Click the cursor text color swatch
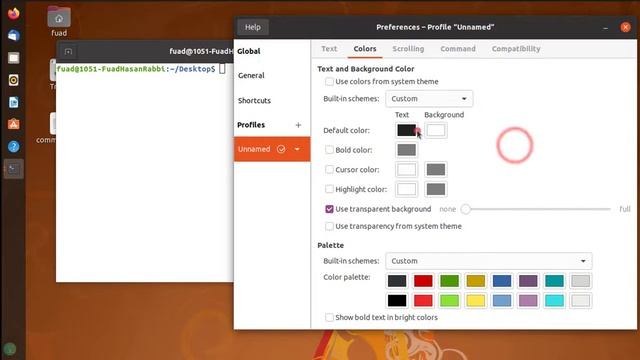 (407, 169)
